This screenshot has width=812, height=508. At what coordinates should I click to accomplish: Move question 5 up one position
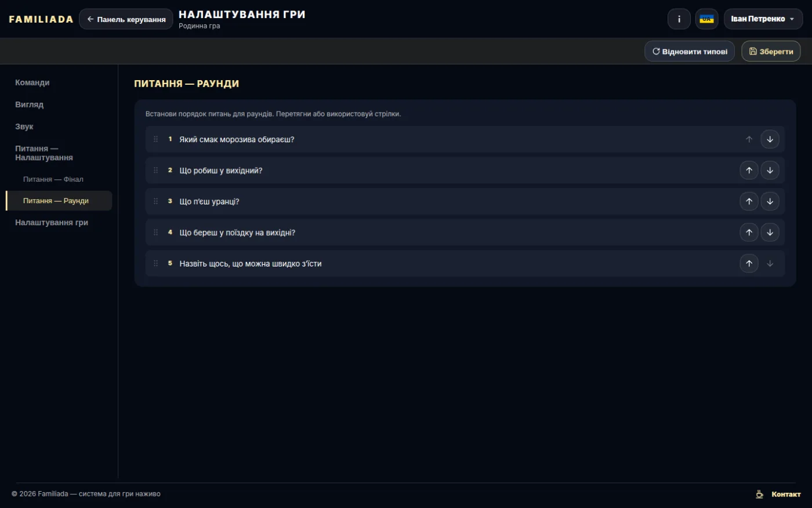[749, 264]
